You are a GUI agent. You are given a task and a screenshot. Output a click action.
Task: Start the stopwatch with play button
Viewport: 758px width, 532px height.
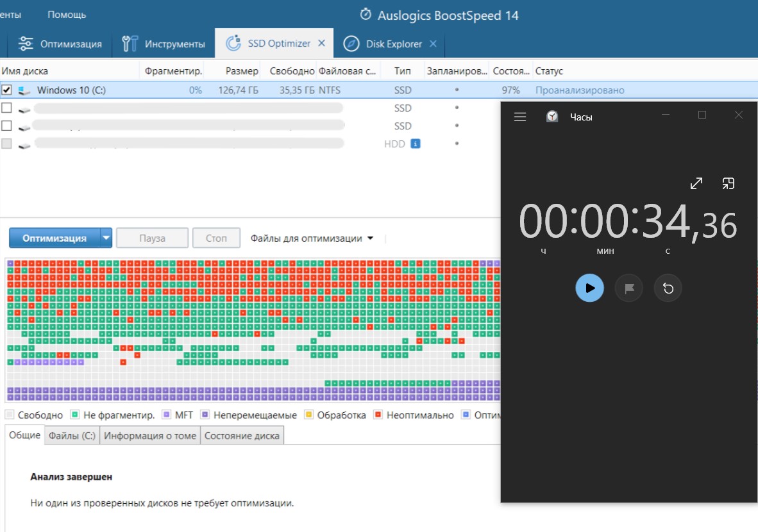point(589,288)
